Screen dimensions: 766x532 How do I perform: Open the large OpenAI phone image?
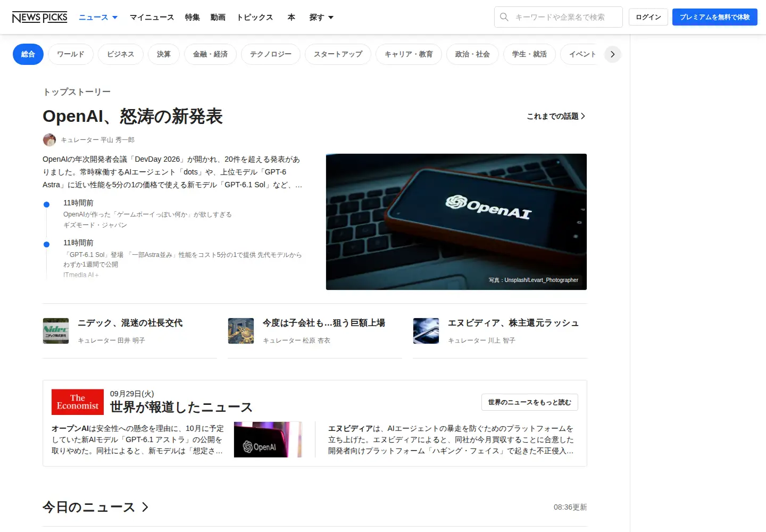click(x=456, y=222)
